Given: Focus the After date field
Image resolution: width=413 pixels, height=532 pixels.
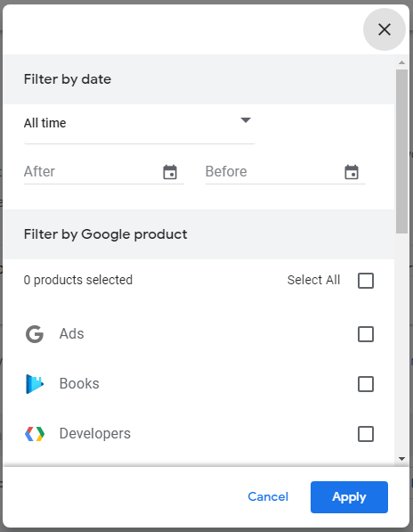Looking at the screenshot, I should tap(103, 172).
